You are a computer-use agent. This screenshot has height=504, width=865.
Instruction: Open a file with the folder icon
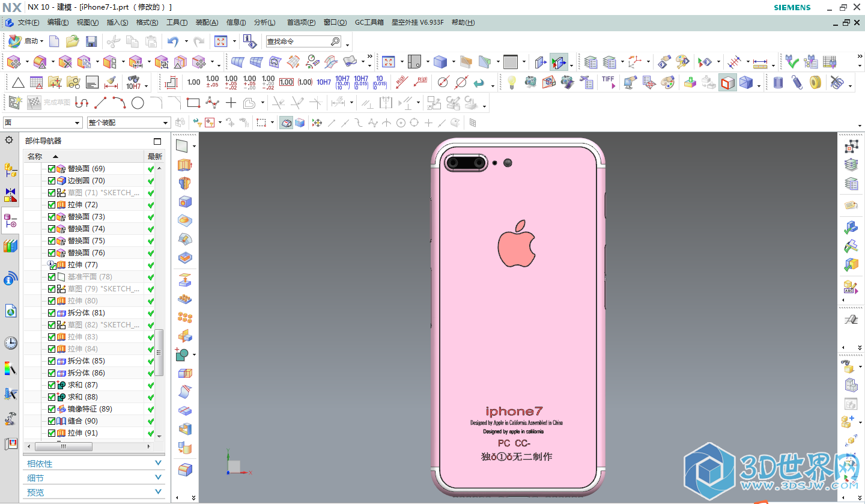click(x=73, y=41)
